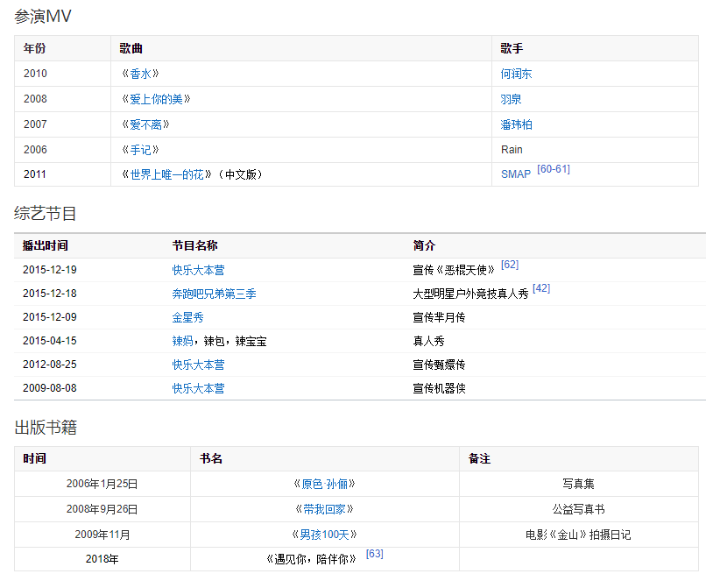Open 《世界上唯一的花》 song link
713x588 pixels.
(166, 174)
